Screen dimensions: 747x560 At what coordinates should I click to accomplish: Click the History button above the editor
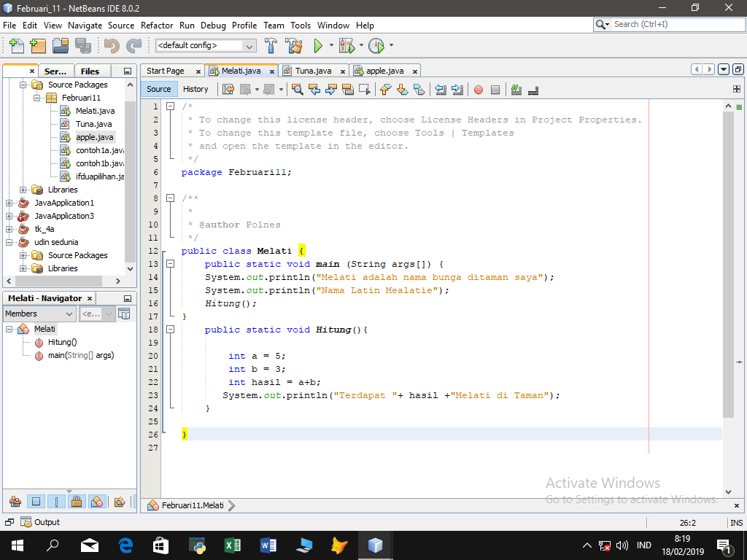(x=195, y=88)
